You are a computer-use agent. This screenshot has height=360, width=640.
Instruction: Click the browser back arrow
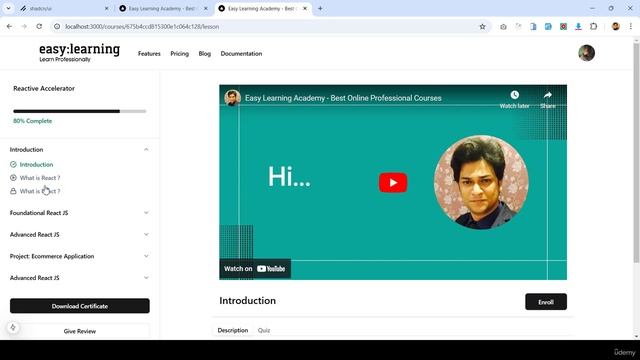(x=9, y=27)
